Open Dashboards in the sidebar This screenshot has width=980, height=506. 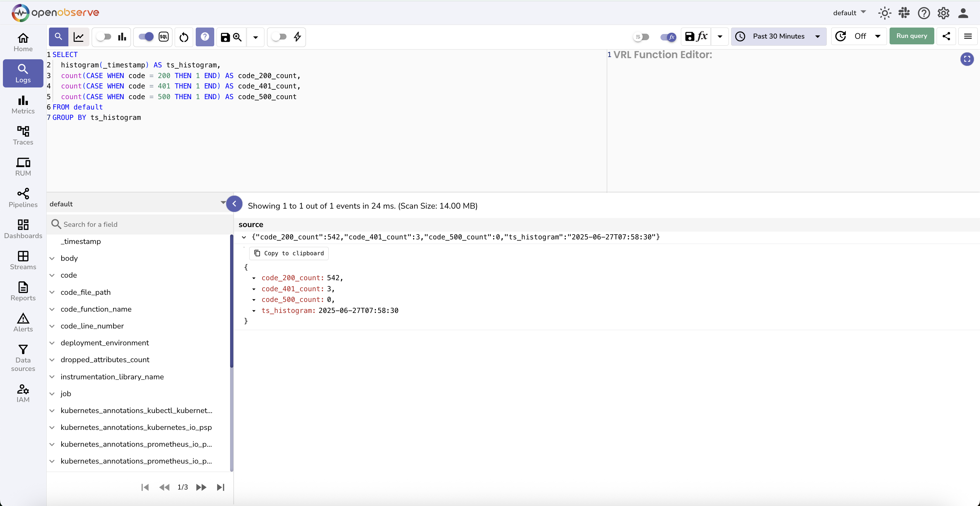[x=23, y=229]
